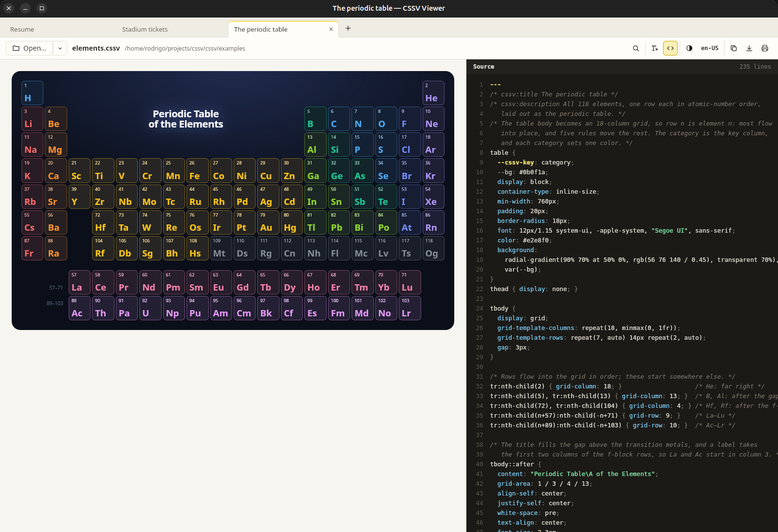This screenshot has width=778, height=532.
Task: Click the Silicon Si element cell
Action: tap(339, 145)
